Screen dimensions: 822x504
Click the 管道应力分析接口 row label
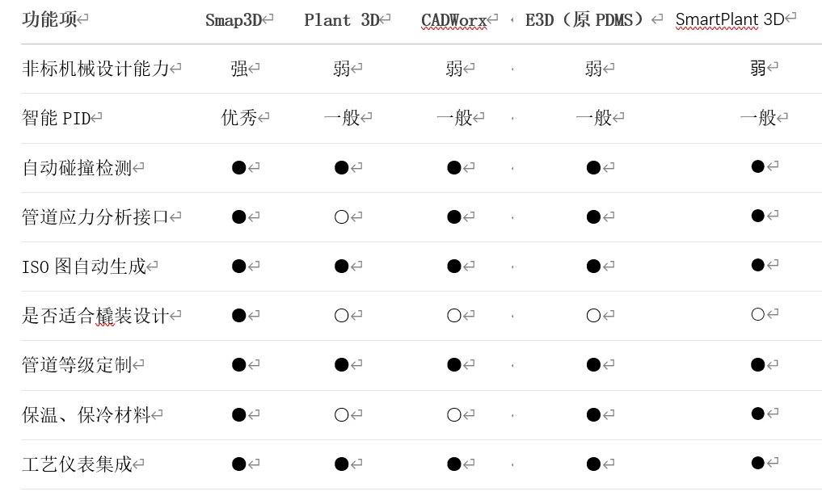pos(95,217)
